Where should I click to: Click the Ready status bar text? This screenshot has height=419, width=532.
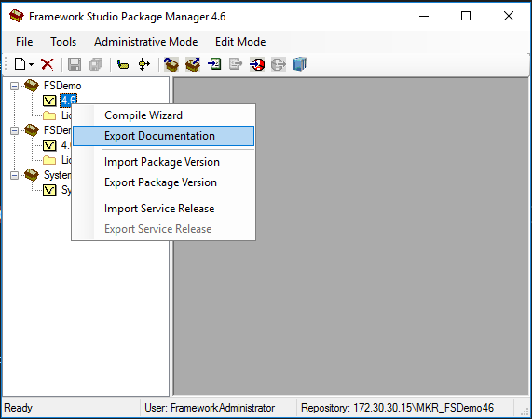pyautogui.click(x=18, y=408)
